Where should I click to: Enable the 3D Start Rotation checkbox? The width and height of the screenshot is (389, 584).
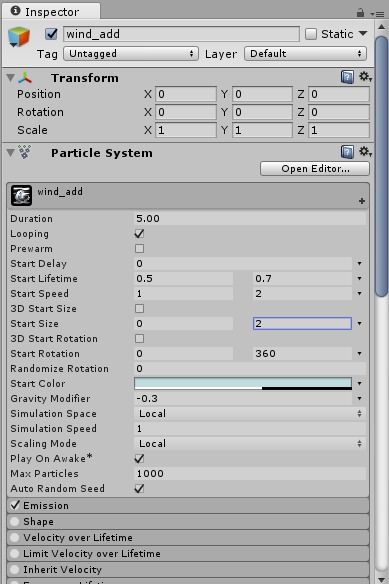pos(139,339)
